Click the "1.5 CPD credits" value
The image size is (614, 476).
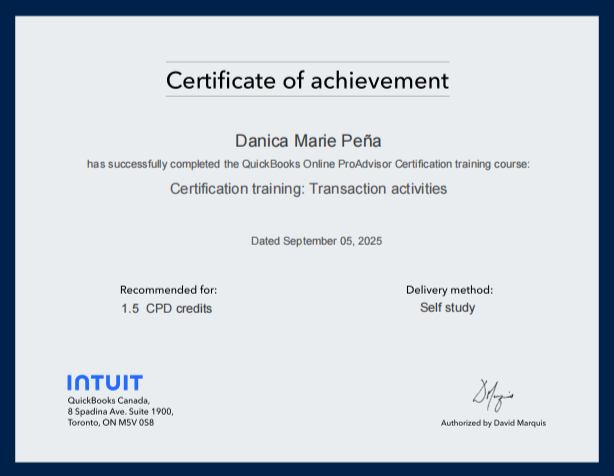166,308
